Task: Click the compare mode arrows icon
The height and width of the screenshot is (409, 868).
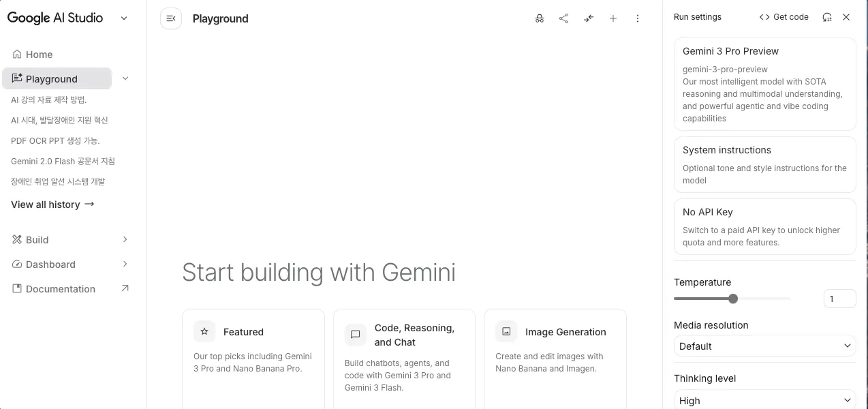Action: (x=589, y=18)
